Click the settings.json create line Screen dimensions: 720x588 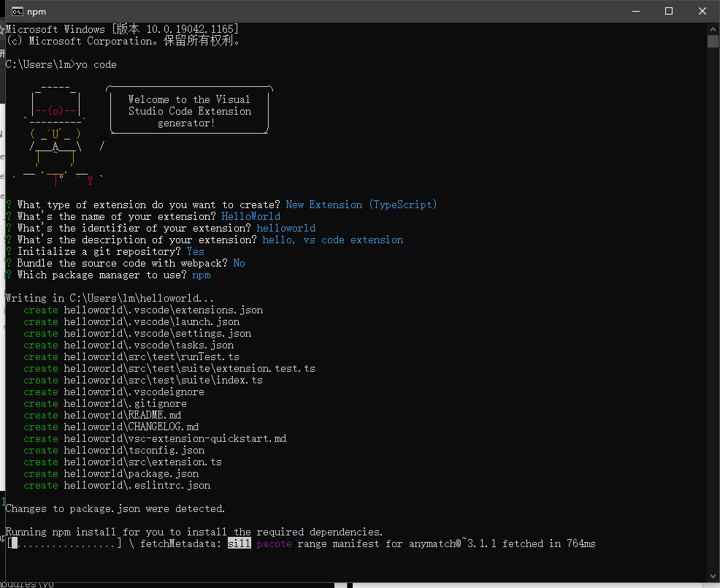[x=137, y=334]
